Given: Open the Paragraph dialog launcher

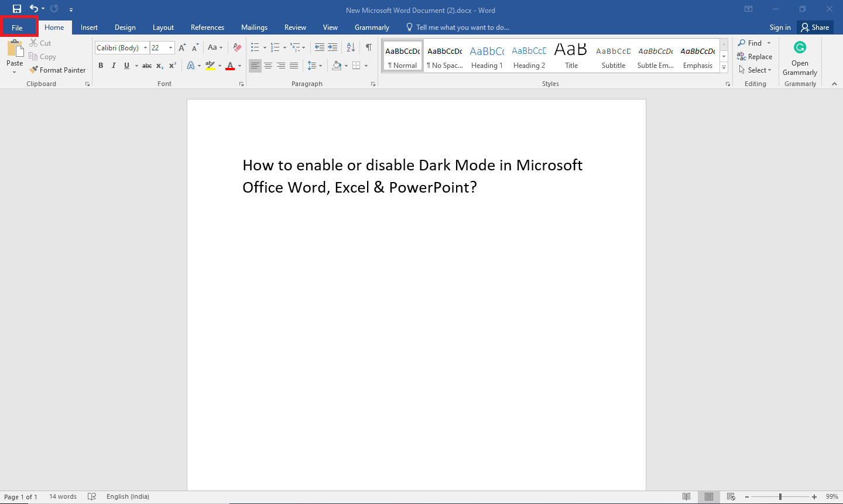Looking at the screenshot, I should [373, 84].
